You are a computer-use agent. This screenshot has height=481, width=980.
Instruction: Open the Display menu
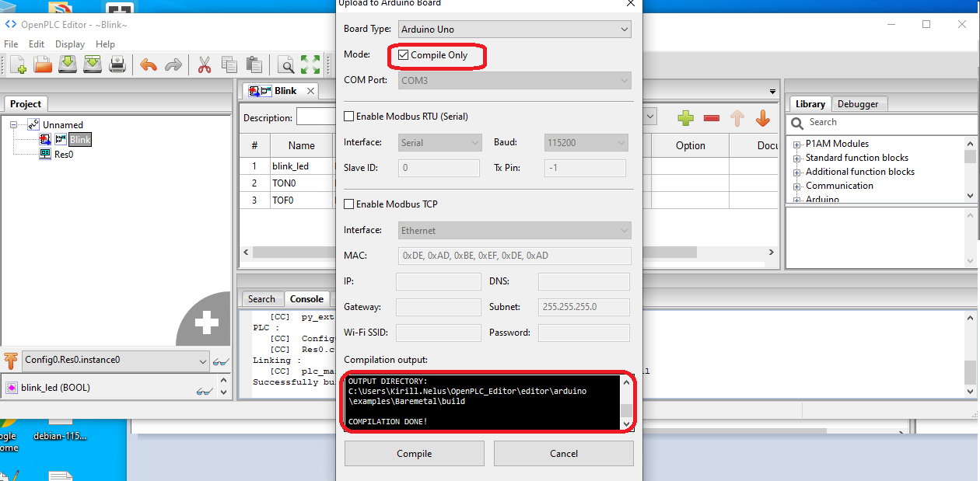pyautogui.click(x=70, y=44)
